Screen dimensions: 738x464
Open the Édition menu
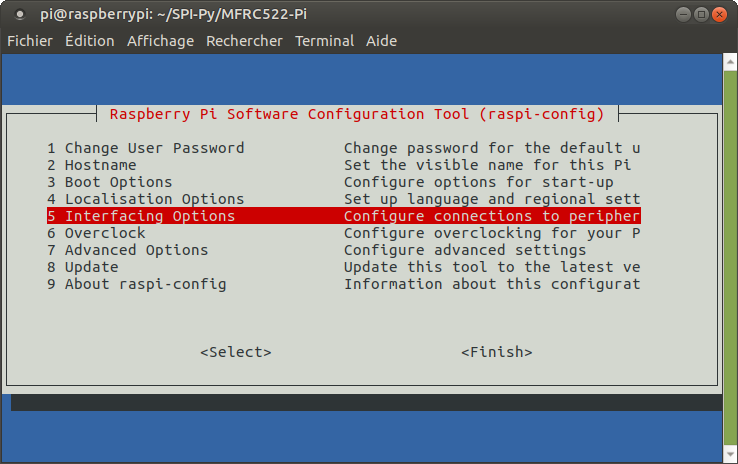[89, 41]
